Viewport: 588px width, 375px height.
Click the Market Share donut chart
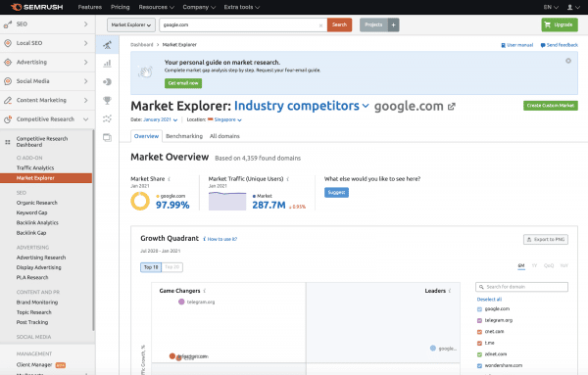140,201
